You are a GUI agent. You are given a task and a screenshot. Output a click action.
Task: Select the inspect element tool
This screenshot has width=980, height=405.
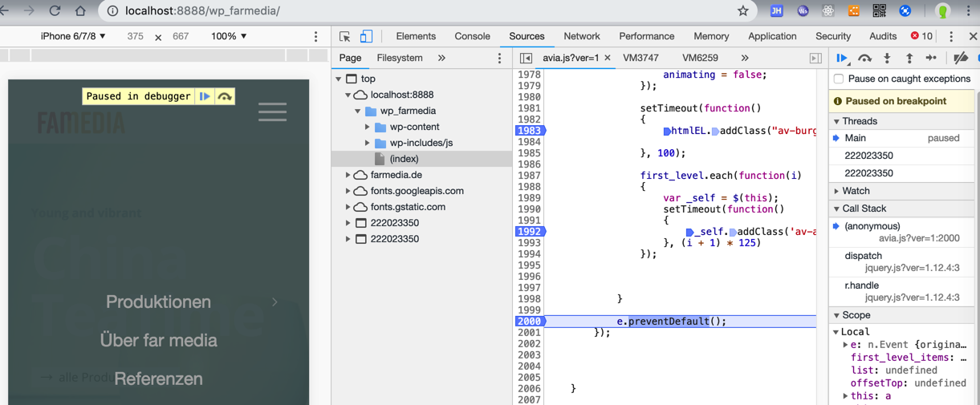click(x=345, y=36)
